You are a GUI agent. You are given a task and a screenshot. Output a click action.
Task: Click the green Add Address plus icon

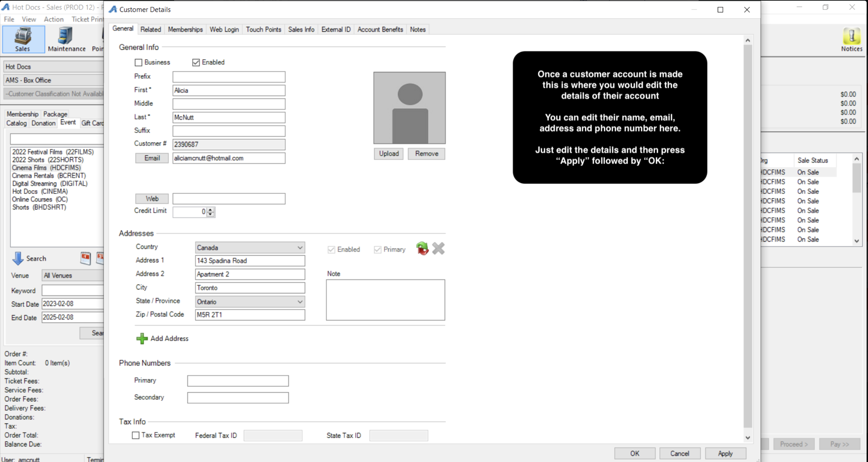tap(142, 338)
